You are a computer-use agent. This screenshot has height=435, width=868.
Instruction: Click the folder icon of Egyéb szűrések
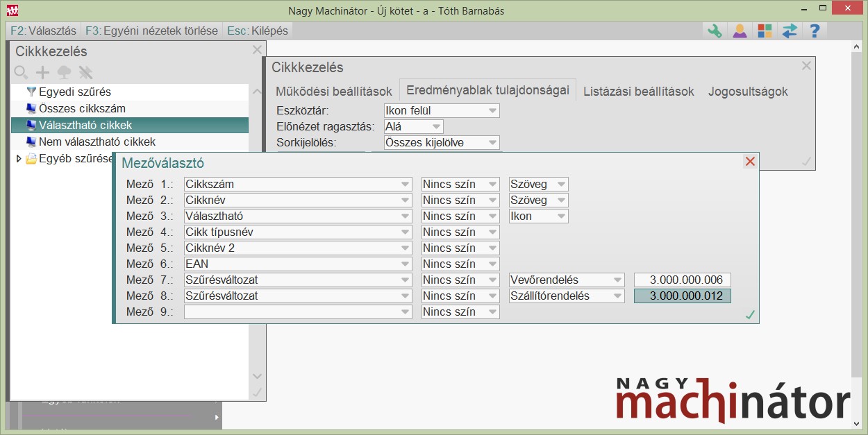tap(31, 159)
